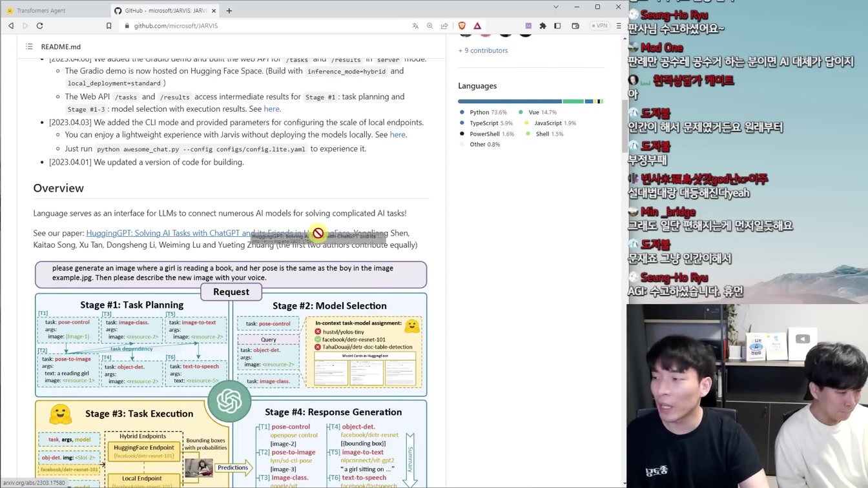The image size is (868, 488).
Task: Bookmark this page with the bookmark icon
Action: 108,26
